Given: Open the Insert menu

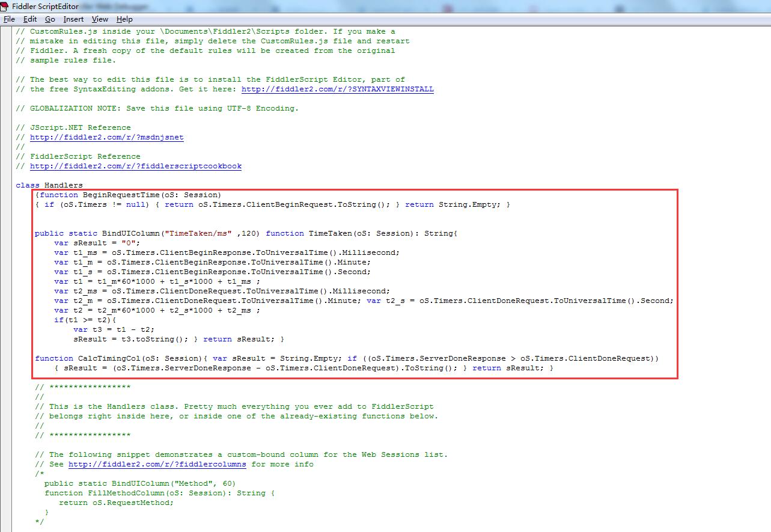Looking at the screenshot, I should point(74,19).
